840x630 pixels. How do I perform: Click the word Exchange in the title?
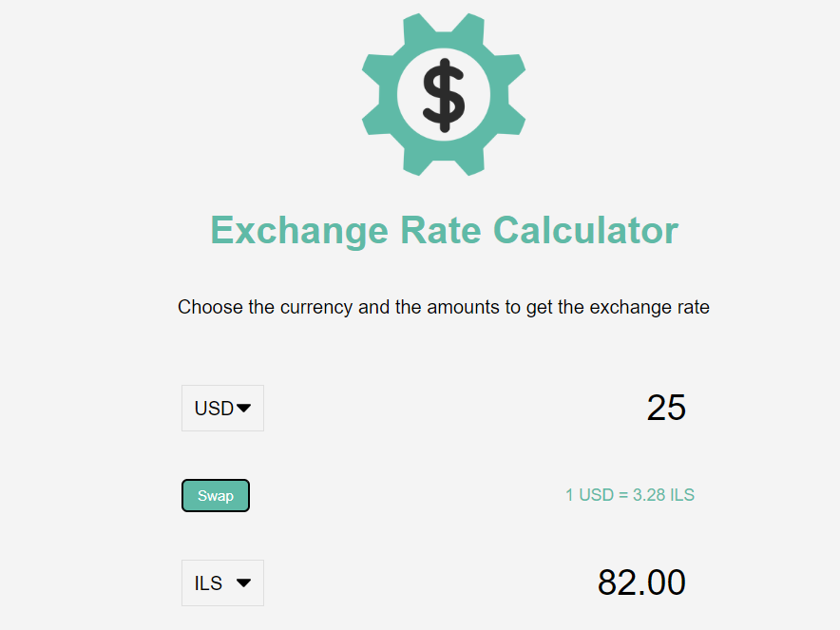299,231
